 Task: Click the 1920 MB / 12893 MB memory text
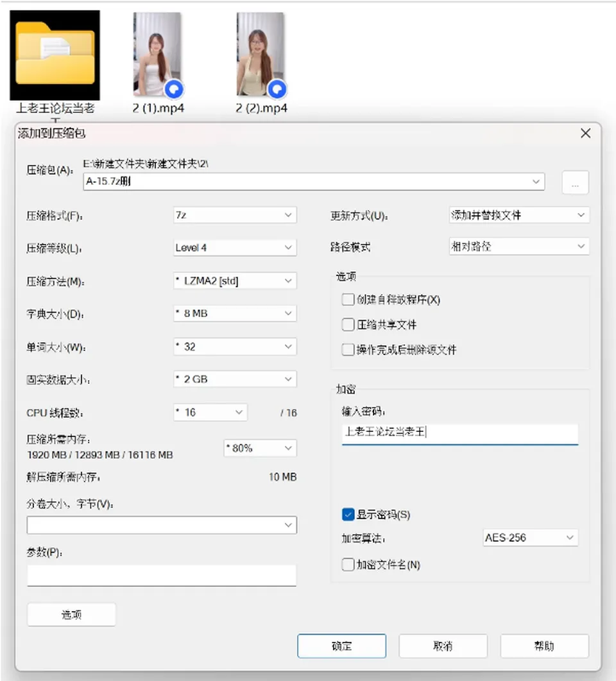(x=100, y=454)
